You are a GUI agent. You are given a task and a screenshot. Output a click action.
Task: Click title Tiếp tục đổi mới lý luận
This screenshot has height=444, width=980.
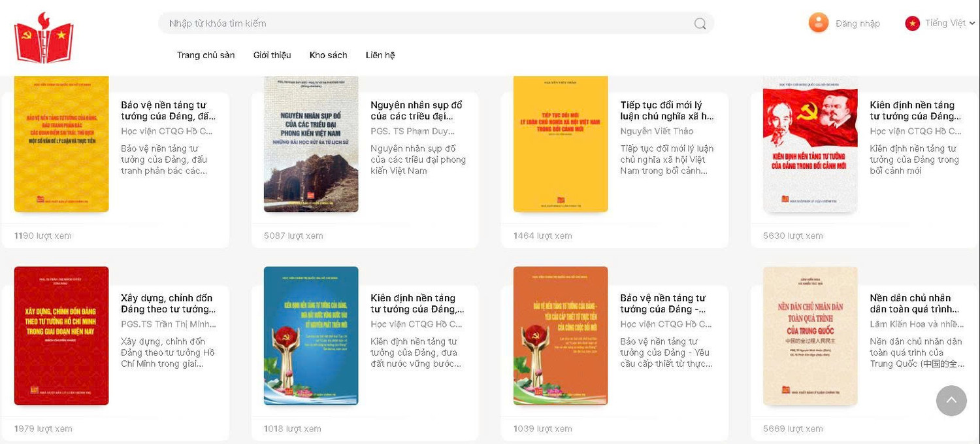point(667,111)
